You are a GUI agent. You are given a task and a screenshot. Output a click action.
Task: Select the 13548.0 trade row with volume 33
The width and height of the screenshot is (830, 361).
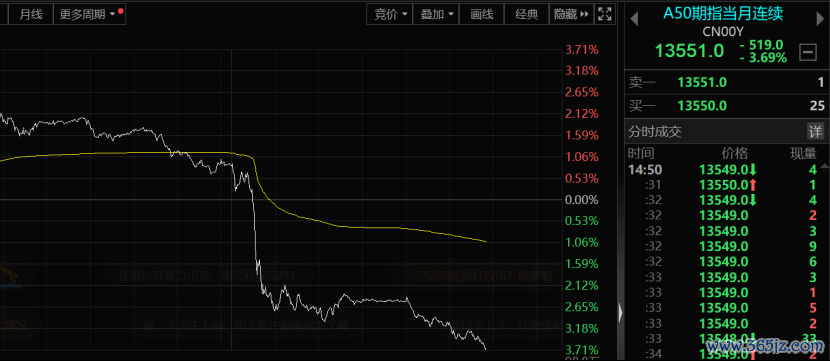pyautogui.click(x=722, y=338)
